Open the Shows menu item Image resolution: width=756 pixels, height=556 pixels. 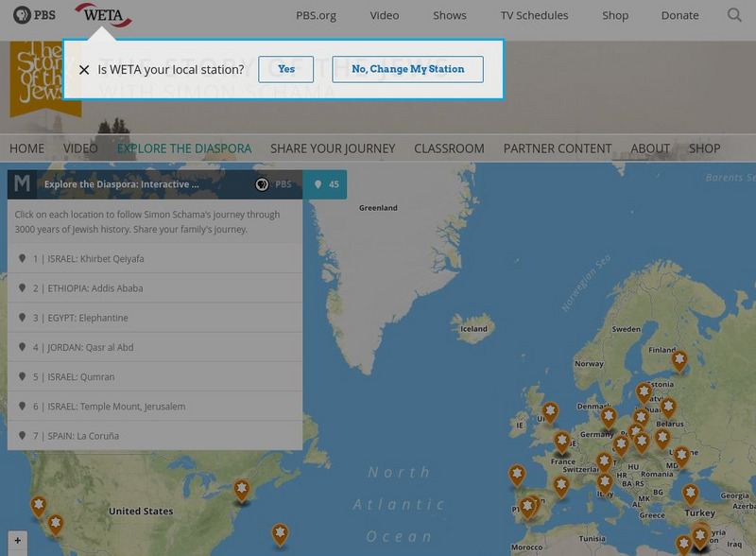point(450,15)
